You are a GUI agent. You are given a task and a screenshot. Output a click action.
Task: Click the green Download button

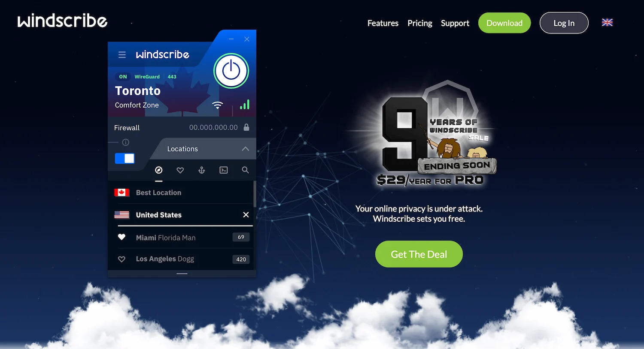pyautogui.click(x=504, y=23)
